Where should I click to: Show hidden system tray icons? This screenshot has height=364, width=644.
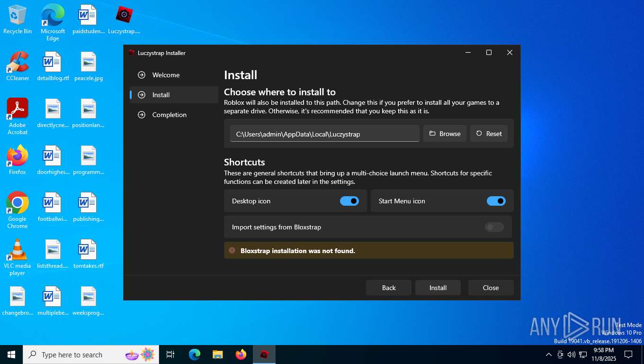point(549,355)
